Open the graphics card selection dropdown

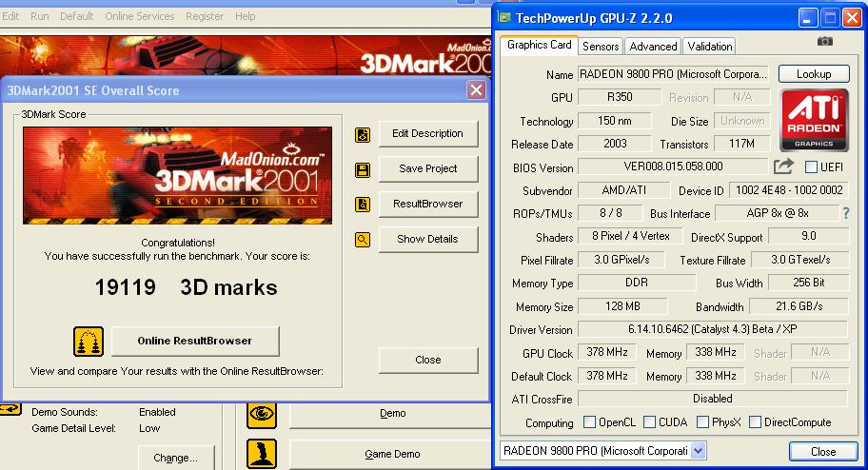coord(698,451)
